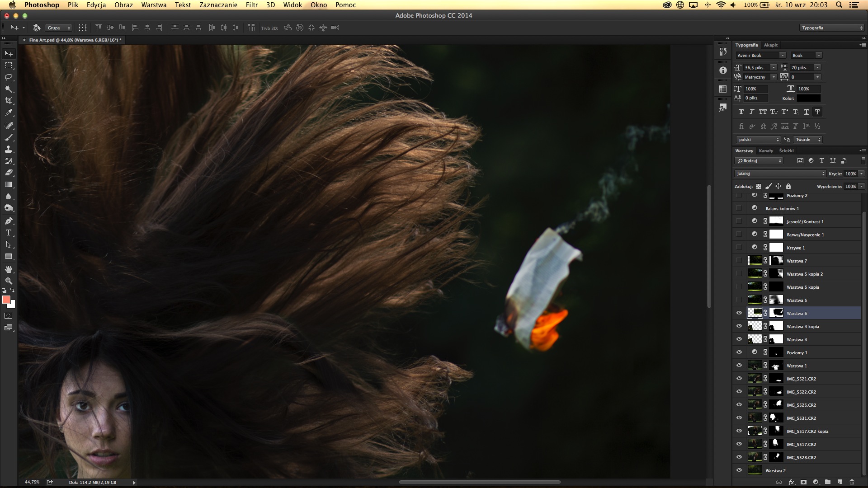This screenshot has width=868, height=488.
Task: Select the Lasso tool
Action: 8,77
